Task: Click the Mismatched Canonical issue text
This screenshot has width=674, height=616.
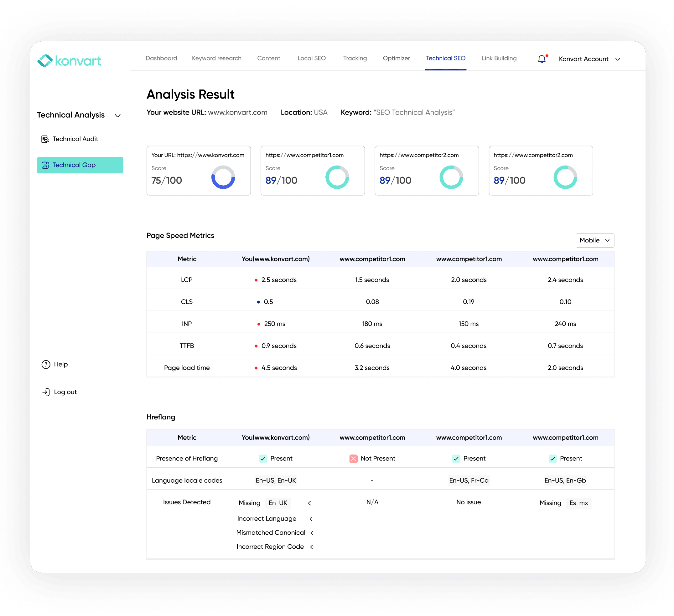Action: pyautogui.click(x=271, y=533)
